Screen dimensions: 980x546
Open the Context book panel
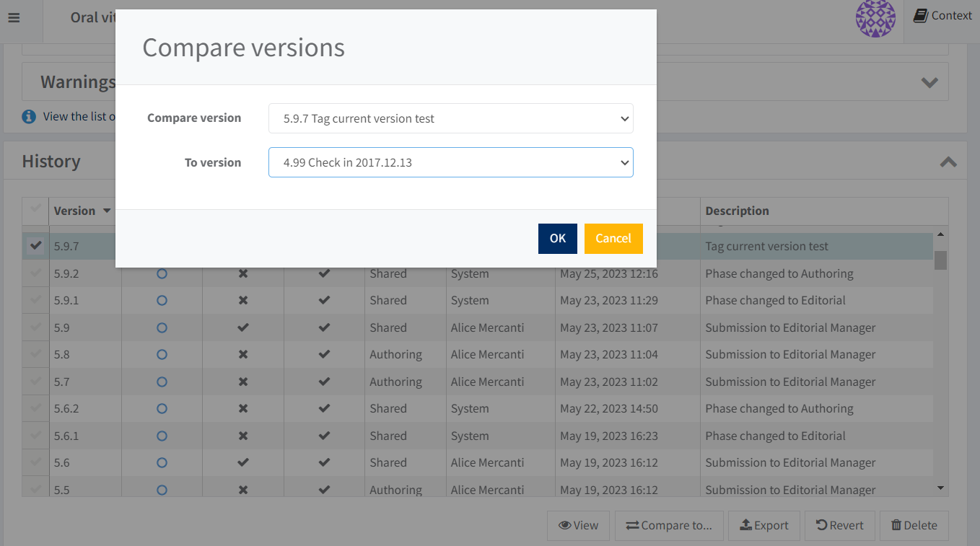[x=942, y=16]
